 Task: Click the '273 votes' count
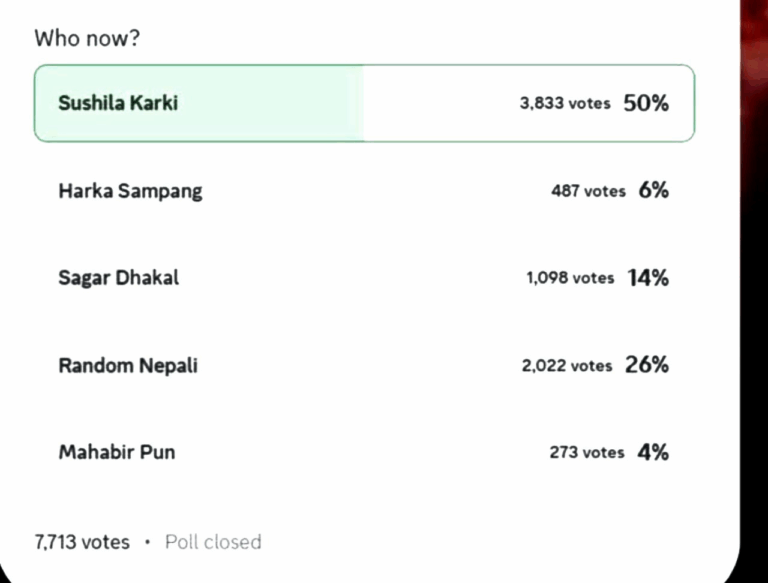(586, 453)
